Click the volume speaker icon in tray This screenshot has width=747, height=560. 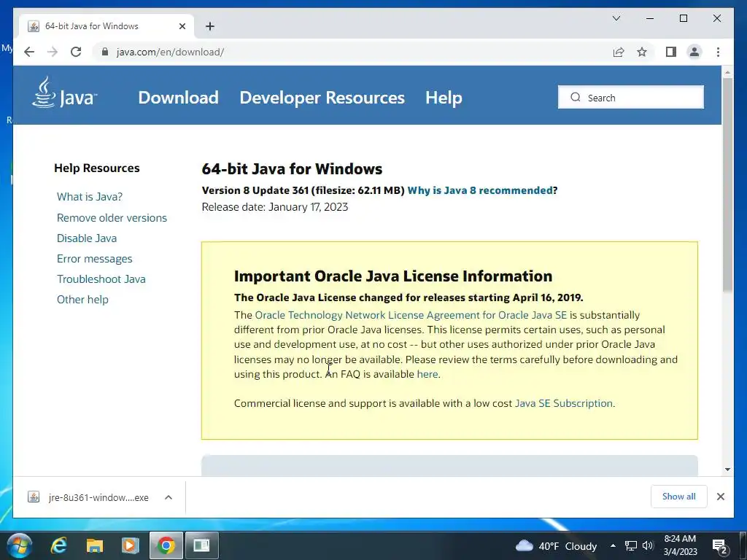[648, 545]
